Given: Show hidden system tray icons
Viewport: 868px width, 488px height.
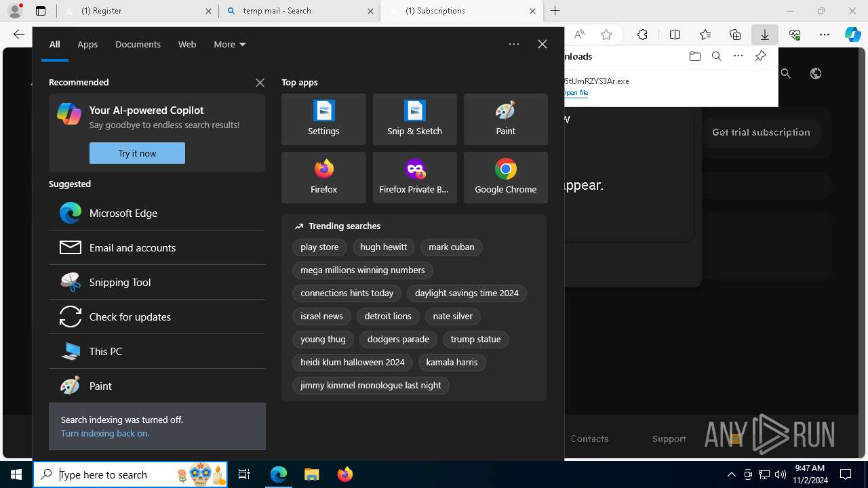Looking at the screenshot, I should 731,474.
